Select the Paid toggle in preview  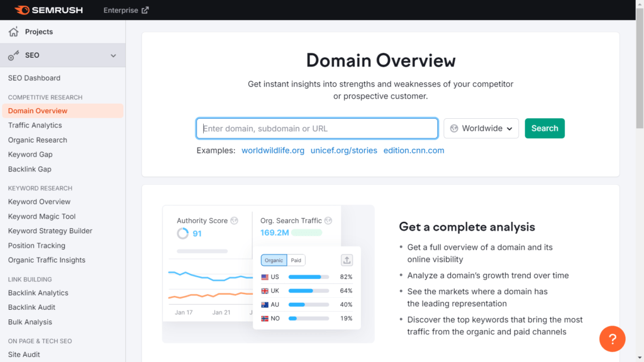coord(296,260)
